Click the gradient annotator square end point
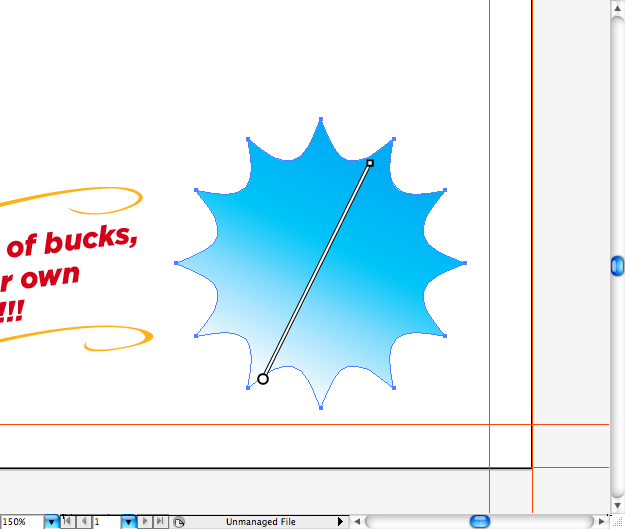The width and height of the screenshot is (625, 529). pyautogui.click(x=370, y=163)
